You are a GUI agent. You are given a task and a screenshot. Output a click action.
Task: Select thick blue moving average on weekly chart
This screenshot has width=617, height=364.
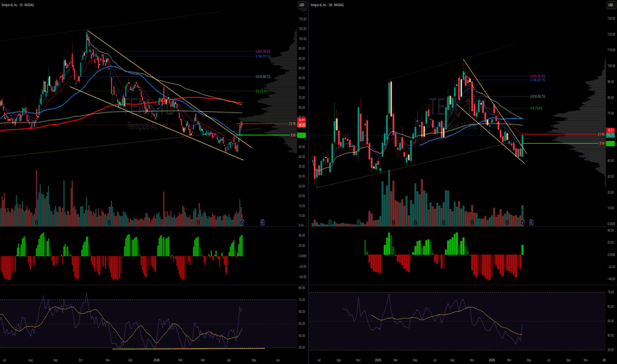coord(472,126)
